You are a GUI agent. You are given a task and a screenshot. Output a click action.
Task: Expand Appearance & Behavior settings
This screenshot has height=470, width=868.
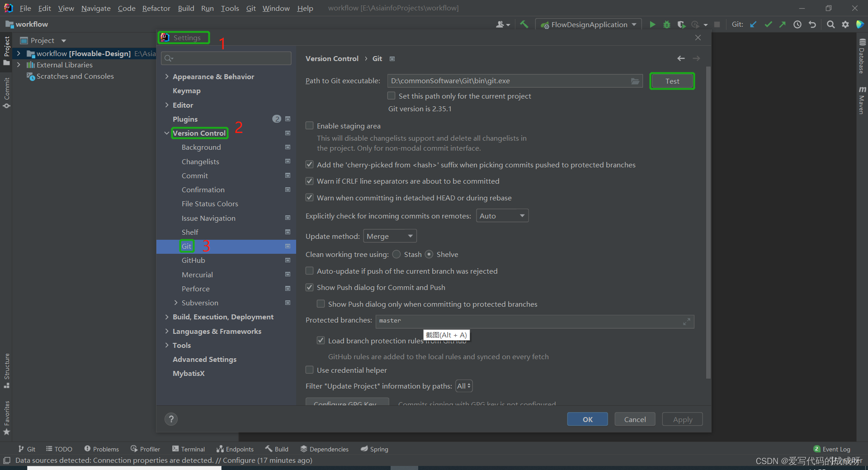point(167,76)
